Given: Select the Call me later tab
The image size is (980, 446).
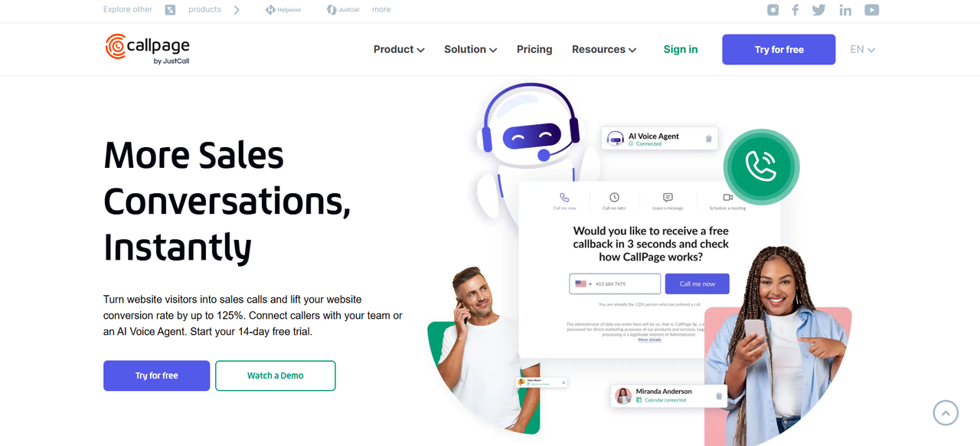Looking at the screenshot, I should (614, 202).
